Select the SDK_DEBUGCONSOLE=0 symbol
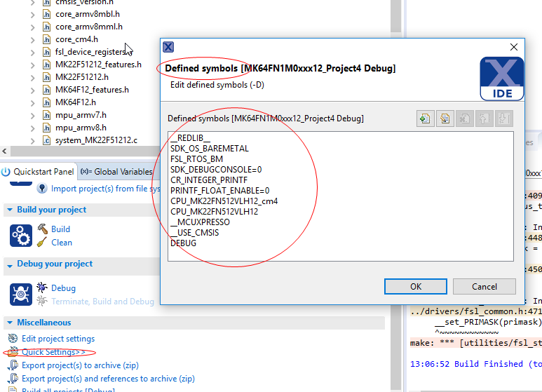Image resolution: width=542 pixels, height=392 pixels. tap(216, 170)
